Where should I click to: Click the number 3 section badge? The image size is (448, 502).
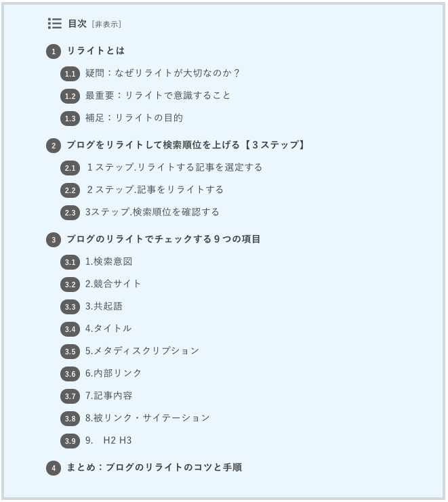coord(54,240)
